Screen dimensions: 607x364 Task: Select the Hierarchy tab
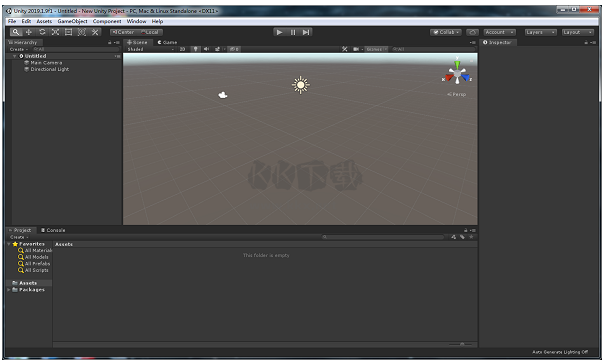[x=23, y=42]
